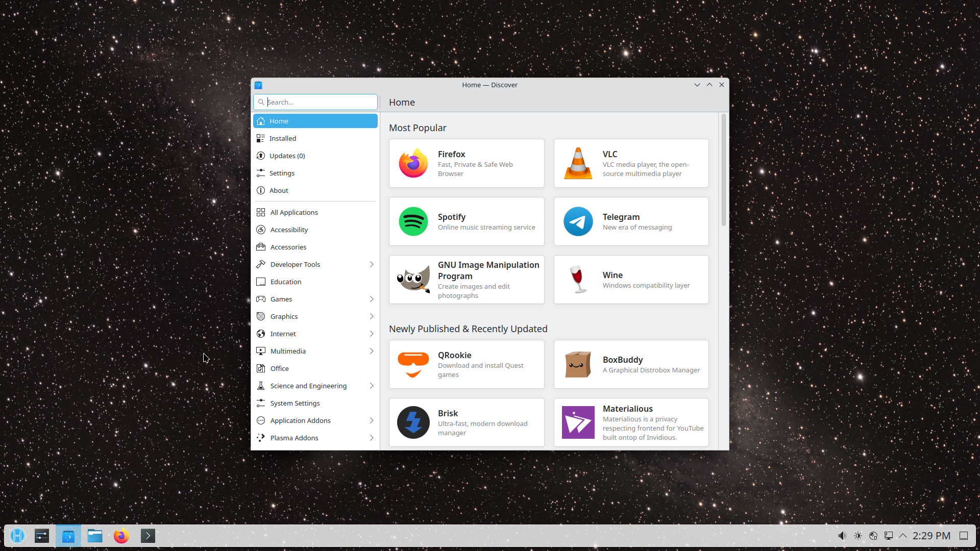
Task: Open Discover Settings page
Action: (315, 173)
